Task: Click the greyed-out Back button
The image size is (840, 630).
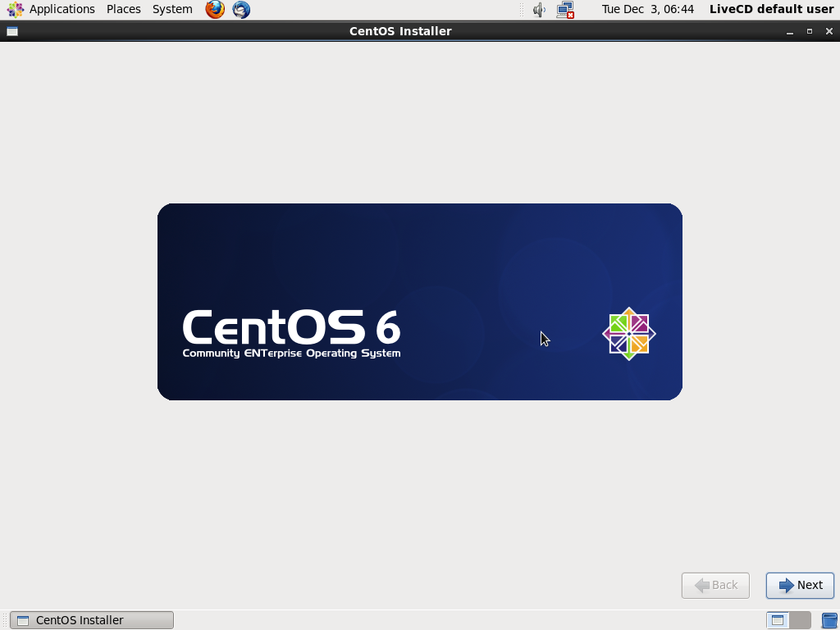Action: pos(715,585)
